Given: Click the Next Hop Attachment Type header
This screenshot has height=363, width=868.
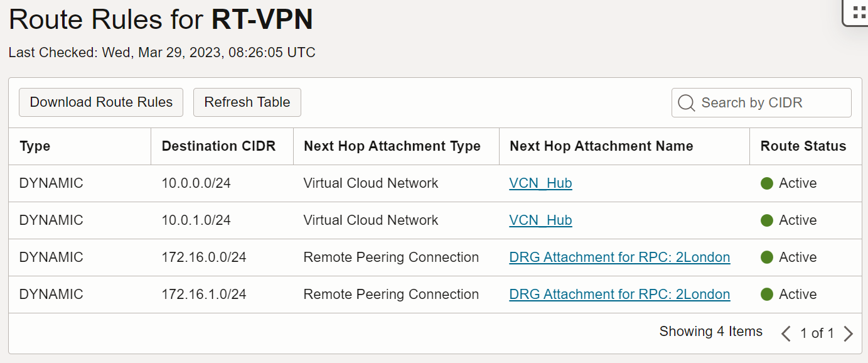Looking at the screenshot, I should [x=392, y=146].
